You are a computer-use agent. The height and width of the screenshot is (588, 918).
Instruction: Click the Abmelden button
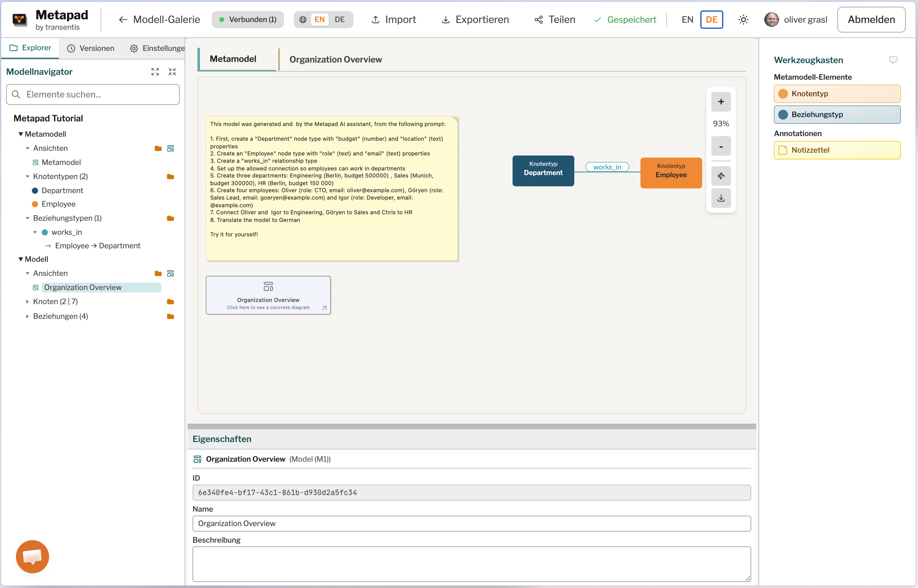tap(871, 20)
